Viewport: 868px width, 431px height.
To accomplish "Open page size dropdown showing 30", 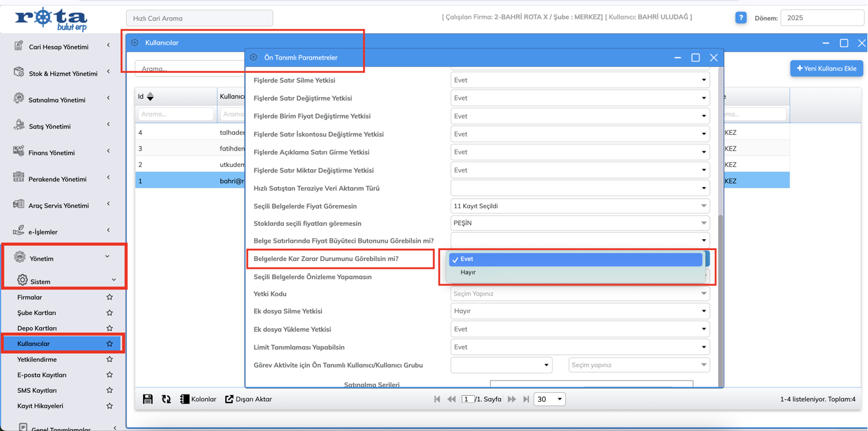I will [550, 399].
